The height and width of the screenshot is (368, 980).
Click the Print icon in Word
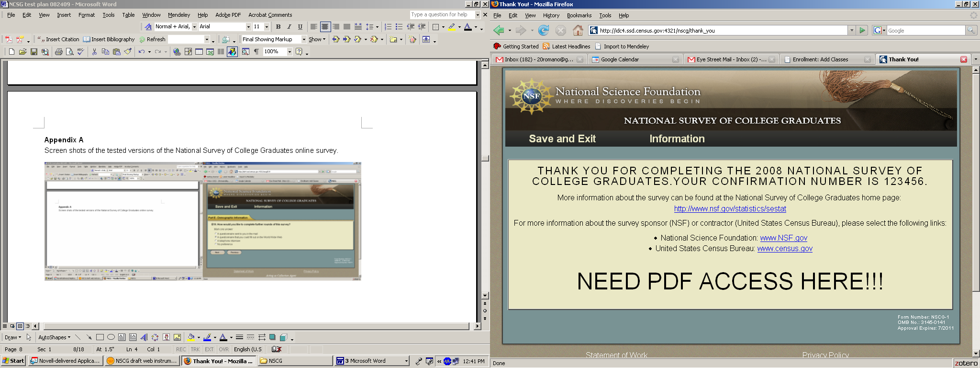point(58,52)
